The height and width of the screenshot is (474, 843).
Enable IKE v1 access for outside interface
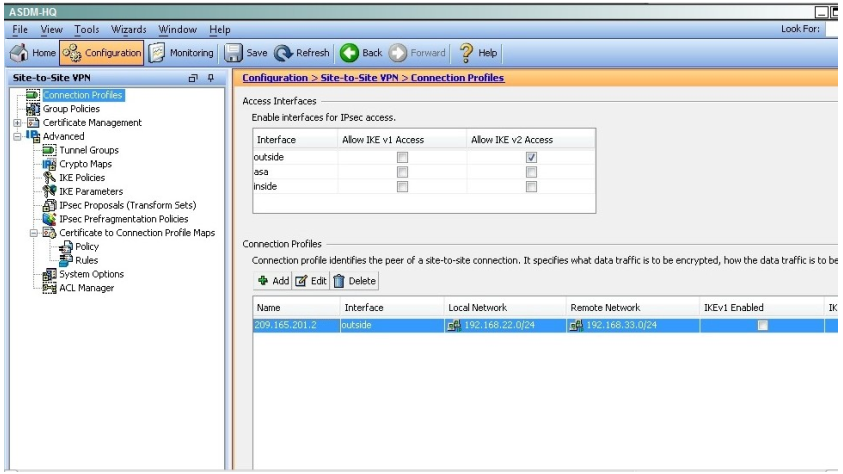tap(401, 157)
